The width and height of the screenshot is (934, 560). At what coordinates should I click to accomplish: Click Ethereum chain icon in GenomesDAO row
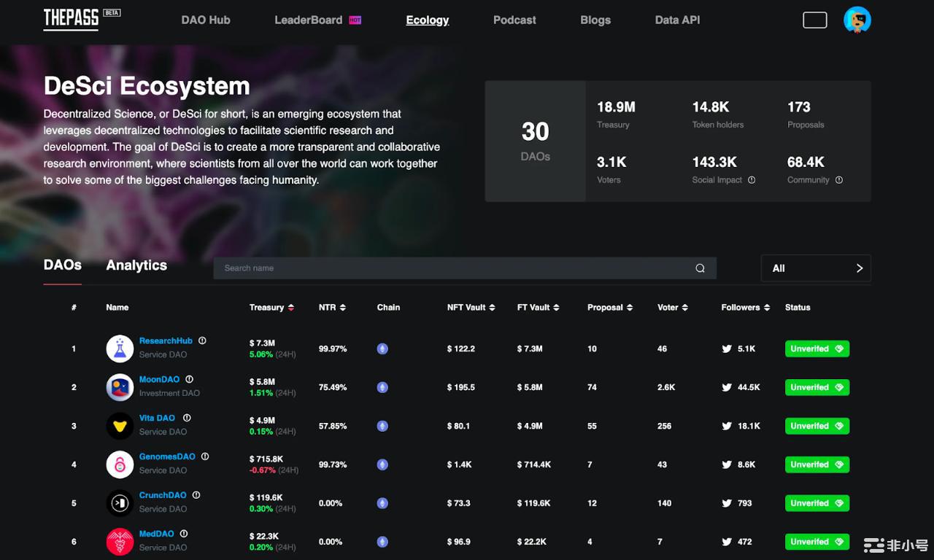click(382, 464)
